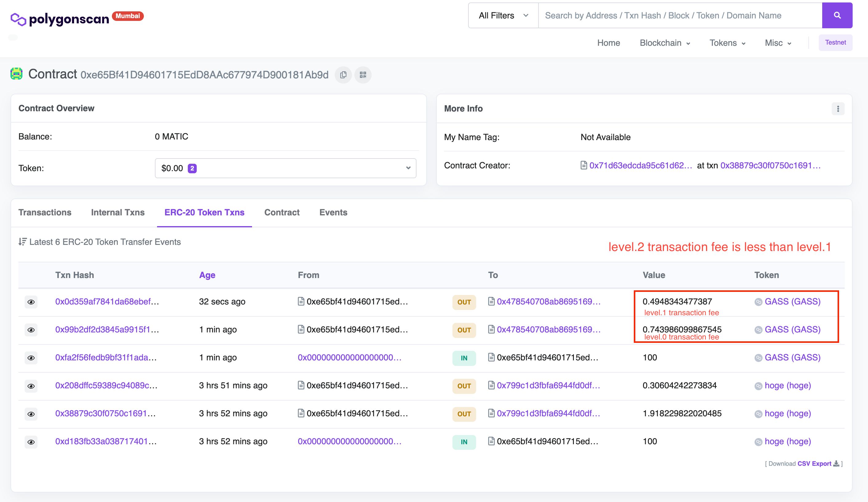The width and height of the screenshot is (868, 502).
Task: Switch to the Transactions tab
Action: [x=45, y=212]
